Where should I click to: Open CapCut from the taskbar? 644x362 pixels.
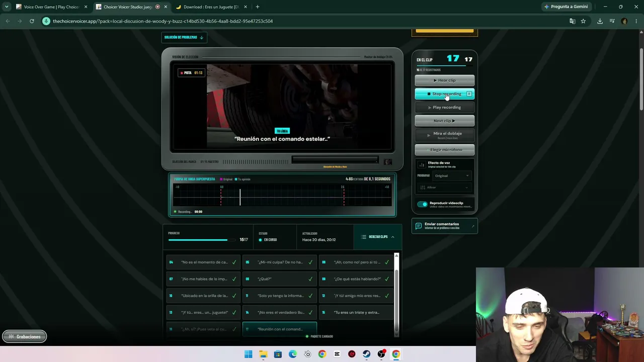coord(337,354)
